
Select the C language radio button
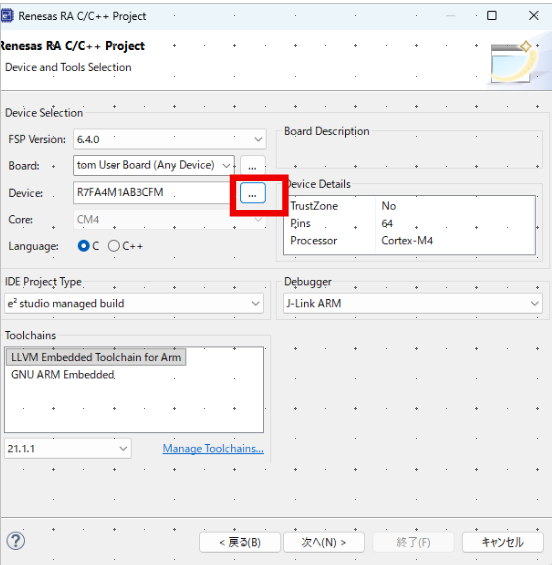[84, 246]
